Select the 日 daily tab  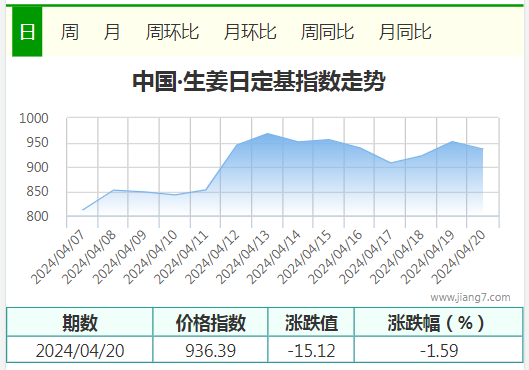(27, 32)
